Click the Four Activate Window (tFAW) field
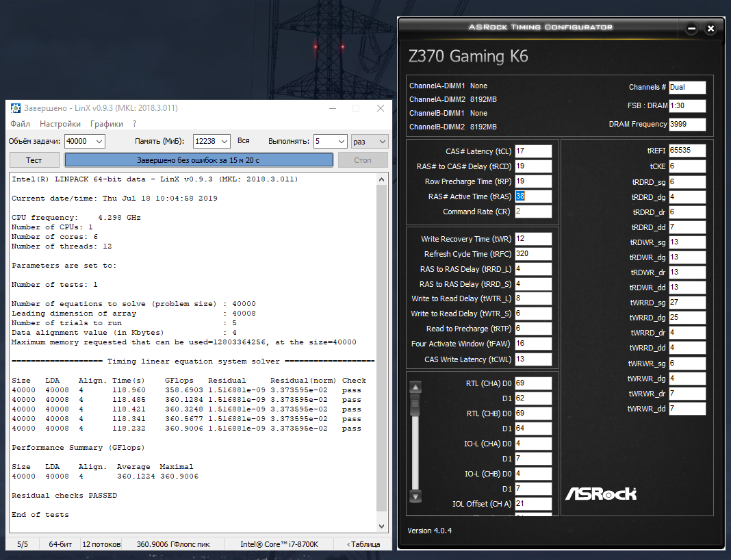731x560 pixels. coord(533,344)
